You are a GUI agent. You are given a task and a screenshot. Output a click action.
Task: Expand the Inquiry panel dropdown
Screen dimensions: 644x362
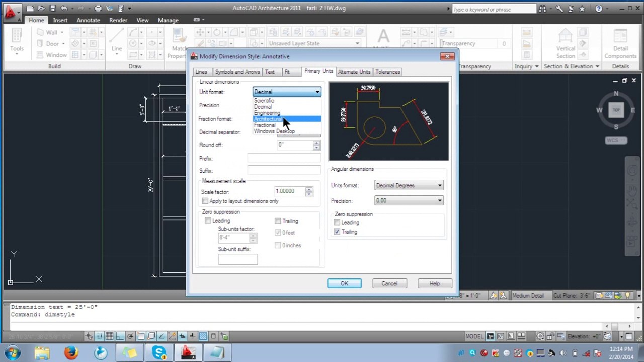tap(526, 66)
